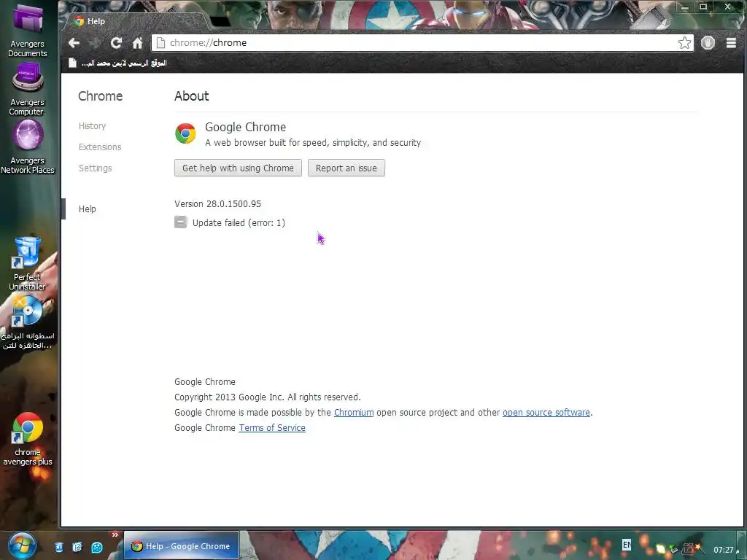Viewport: 747px width, 560px height.
Task: Click the footer Google Chrome line above Copyright
Action: tap(205, 382)
